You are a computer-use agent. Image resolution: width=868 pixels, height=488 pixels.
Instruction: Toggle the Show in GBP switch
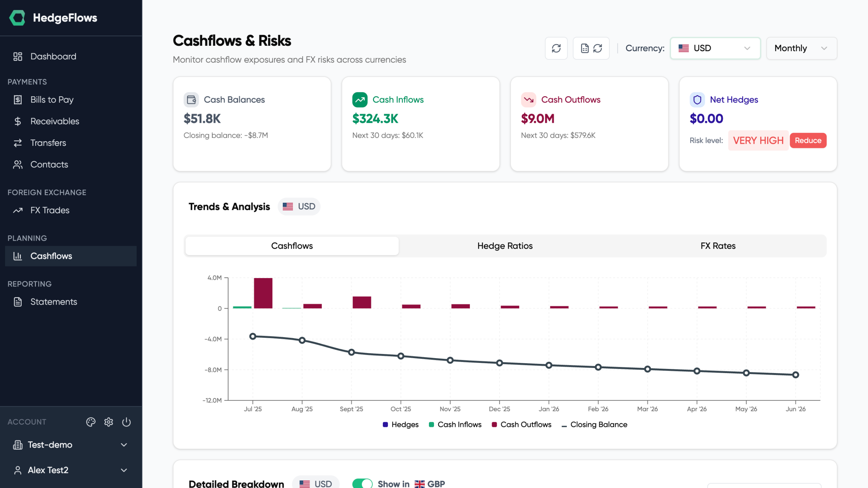[362, 483]
